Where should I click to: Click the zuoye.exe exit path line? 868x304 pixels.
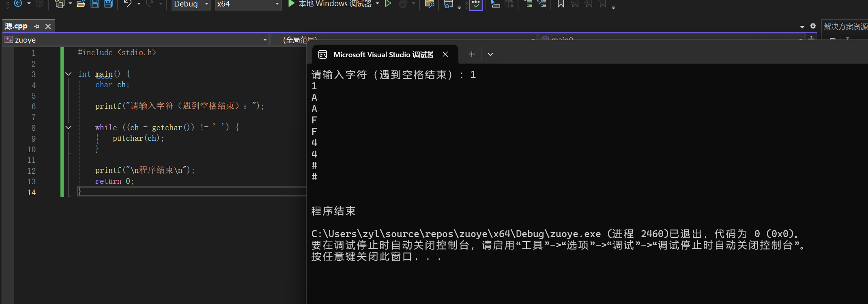[556, 234]
